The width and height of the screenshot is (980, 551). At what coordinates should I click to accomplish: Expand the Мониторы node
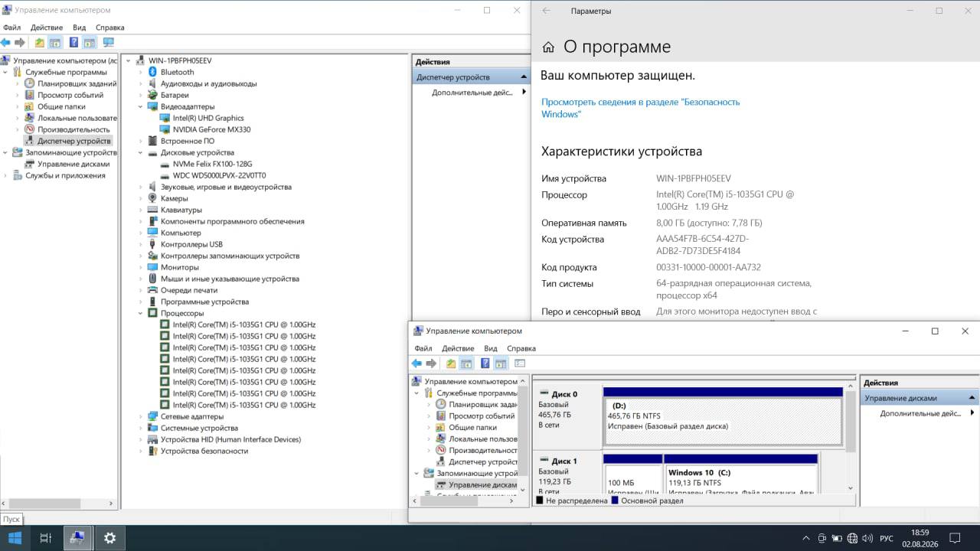(x=141, y=267)
